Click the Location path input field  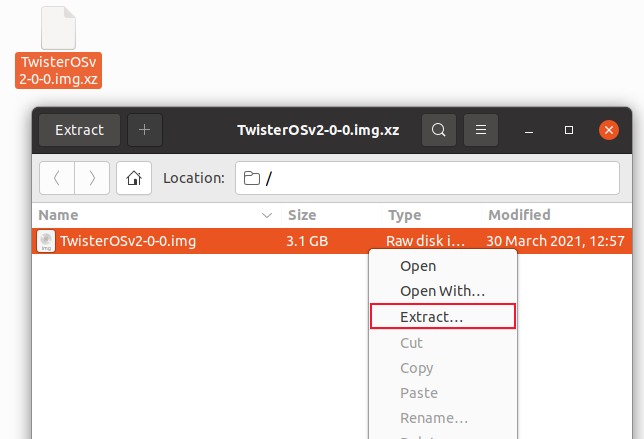click(x=440, y=178)
